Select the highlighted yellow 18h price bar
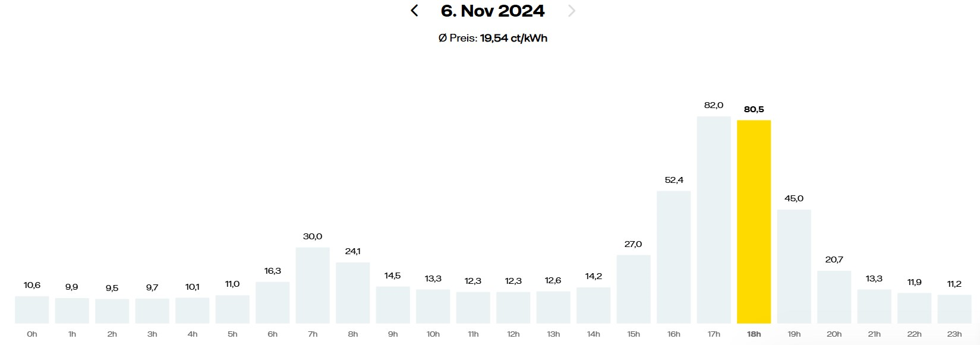The width and height of the screenshot is (980, 345). (754, 222)
